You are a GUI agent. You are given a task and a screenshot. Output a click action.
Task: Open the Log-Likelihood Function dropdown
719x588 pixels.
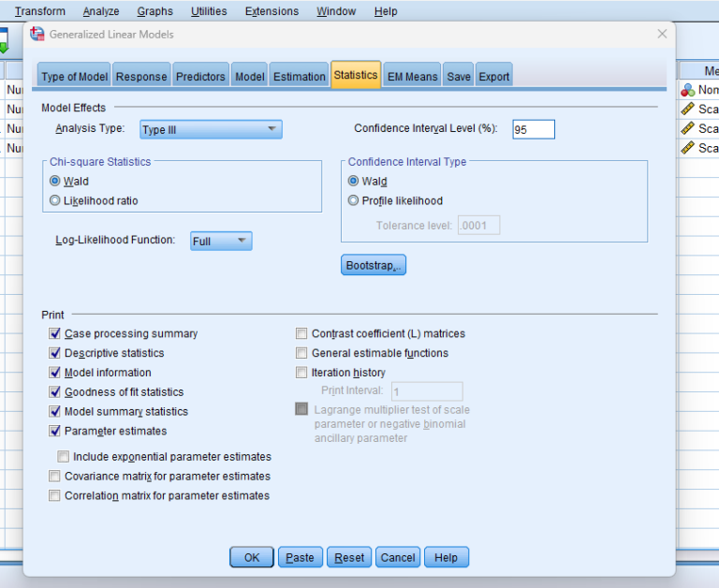point(221,241)
